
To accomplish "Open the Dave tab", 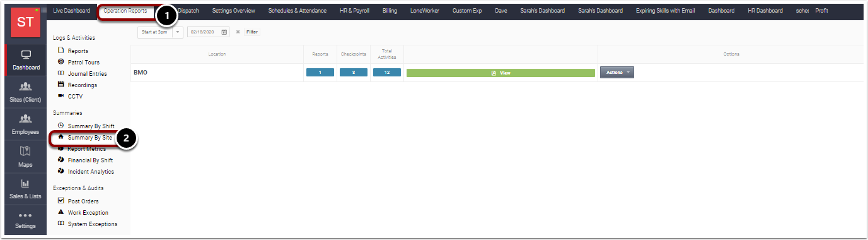I will tap(501, 11).
